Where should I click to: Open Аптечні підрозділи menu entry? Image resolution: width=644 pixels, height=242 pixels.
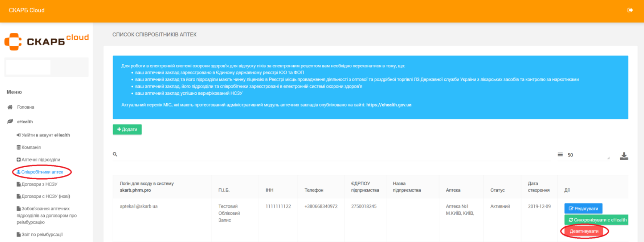(x=38, y=160)
